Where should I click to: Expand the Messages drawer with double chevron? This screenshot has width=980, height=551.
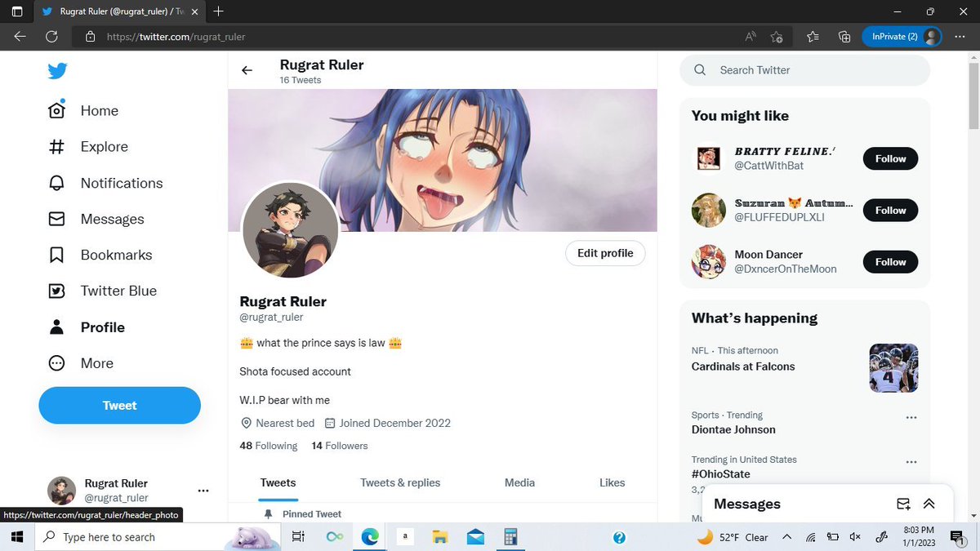tap(929, 504)
